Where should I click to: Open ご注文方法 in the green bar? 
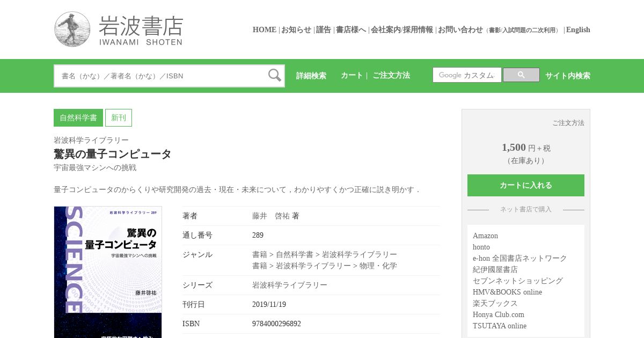(391, 76)
